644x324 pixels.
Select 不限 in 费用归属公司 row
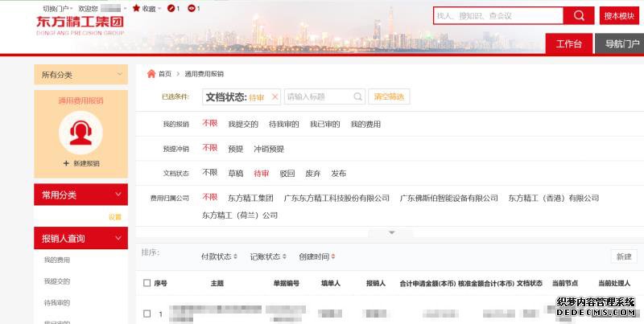[210, 197]
